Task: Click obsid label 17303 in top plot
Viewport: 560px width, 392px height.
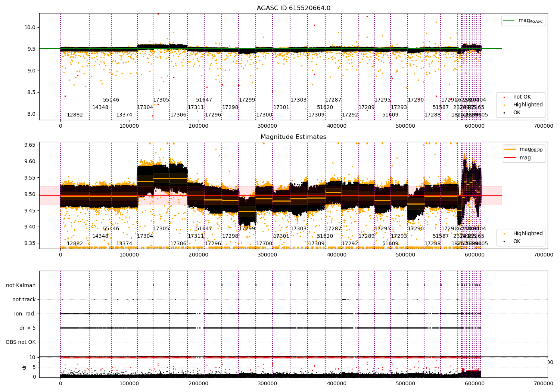Action: pyautogui.click(x=299, y=100)
